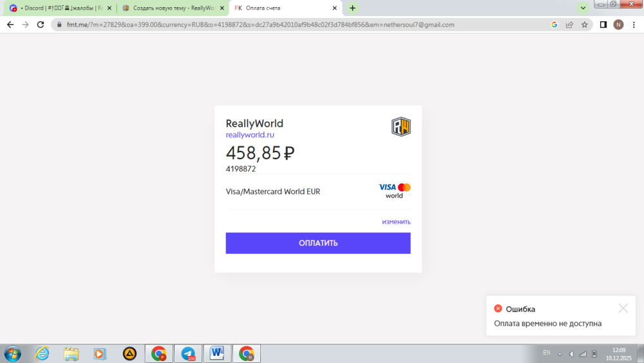Open Microsoft Word from the taskbar

[217, 353]
